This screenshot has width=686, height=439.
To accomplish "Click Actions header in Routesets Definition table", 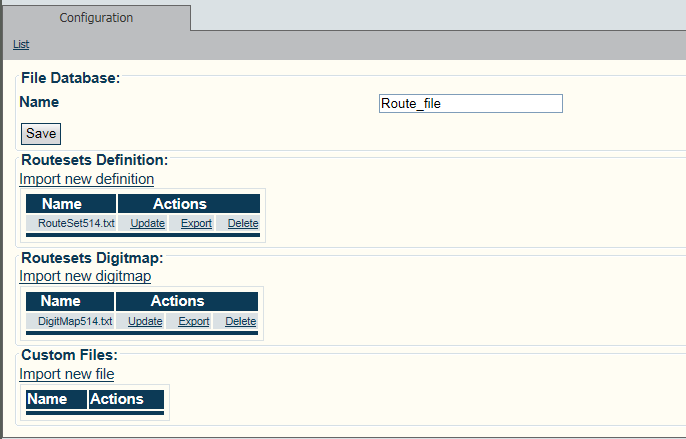I will click(179, 204).
